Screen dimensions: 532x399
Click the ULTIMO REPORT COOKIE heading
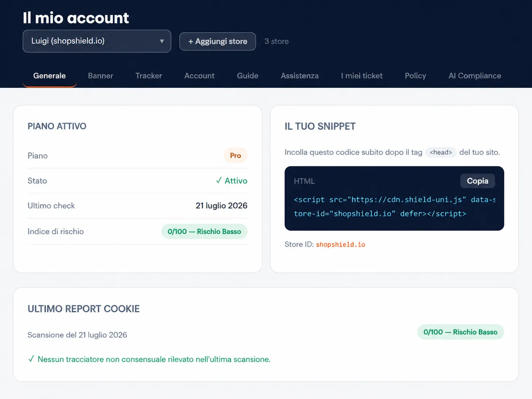[x=84, y=309]
